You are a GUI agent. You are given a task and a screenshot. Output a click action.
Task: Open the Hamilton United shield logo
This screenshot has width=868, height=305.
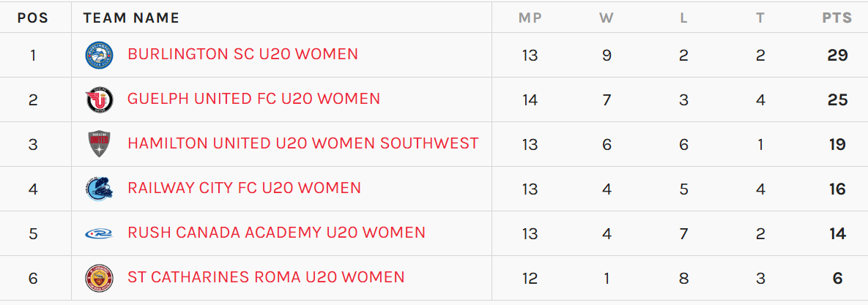tap(99, 144)
